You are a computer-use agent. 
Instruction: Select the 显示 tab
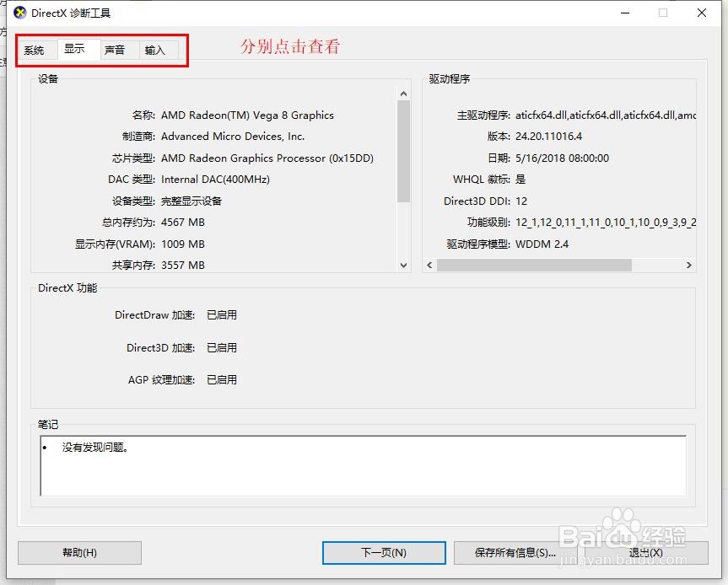(76, 48)
